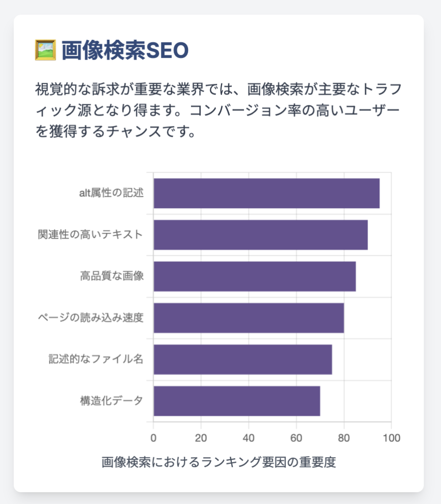Click the alt属性の記述 axis label

tap(111, 192)
